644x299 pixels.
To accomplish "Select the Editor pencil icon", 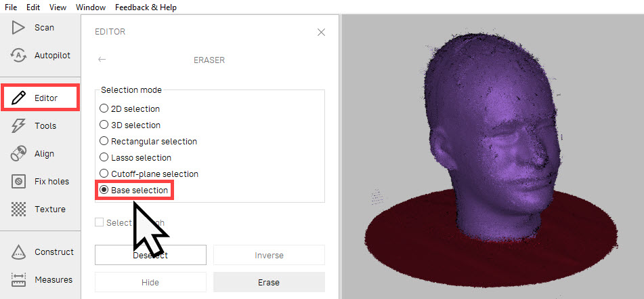I will 18,98.
